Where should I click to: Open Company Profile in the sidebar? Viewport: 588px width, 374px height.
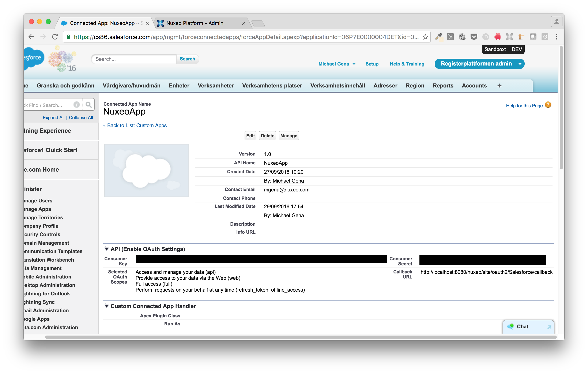click(x=41, y=226)
